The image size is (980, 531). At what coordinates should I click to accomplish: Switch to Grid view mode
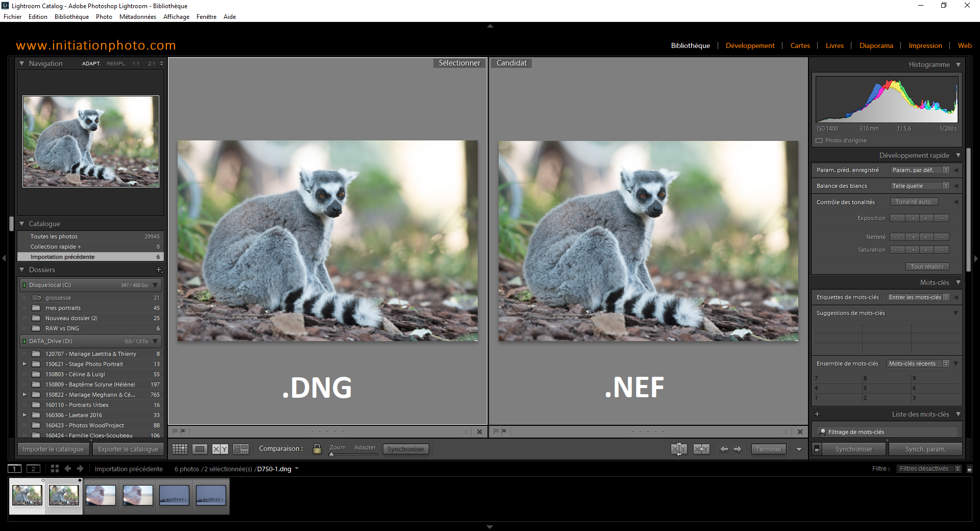click(x=180, y=449)
